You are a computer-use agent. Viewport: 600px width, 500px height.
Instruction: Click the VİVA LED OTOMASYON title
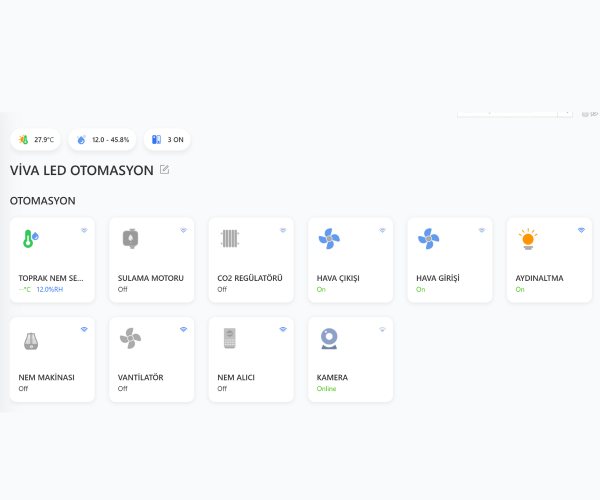coord(82,170)
